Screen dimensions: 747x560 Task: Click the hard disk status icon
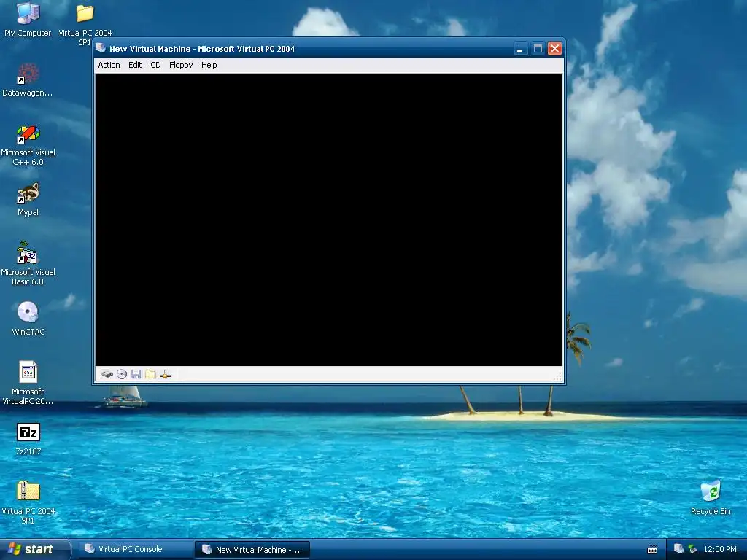tap(107, 374)
